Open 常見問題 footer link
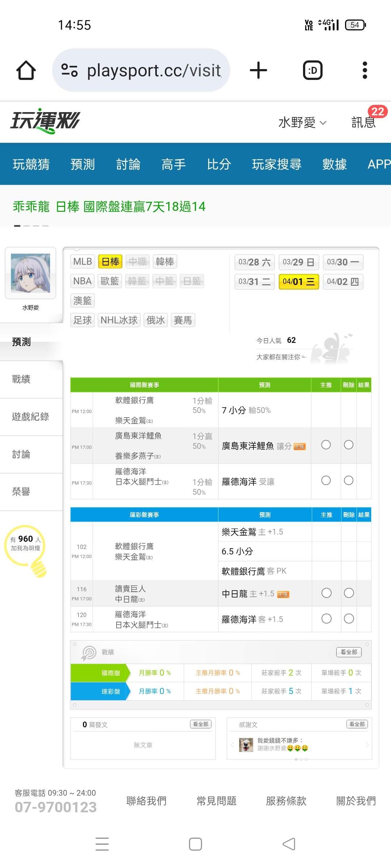 (216, 801)
